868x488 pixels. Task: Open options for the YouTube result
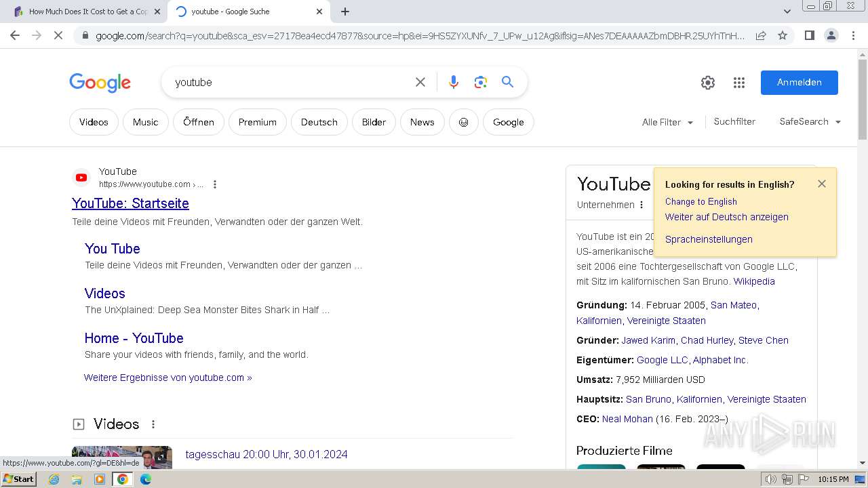[x=215, y=184]
